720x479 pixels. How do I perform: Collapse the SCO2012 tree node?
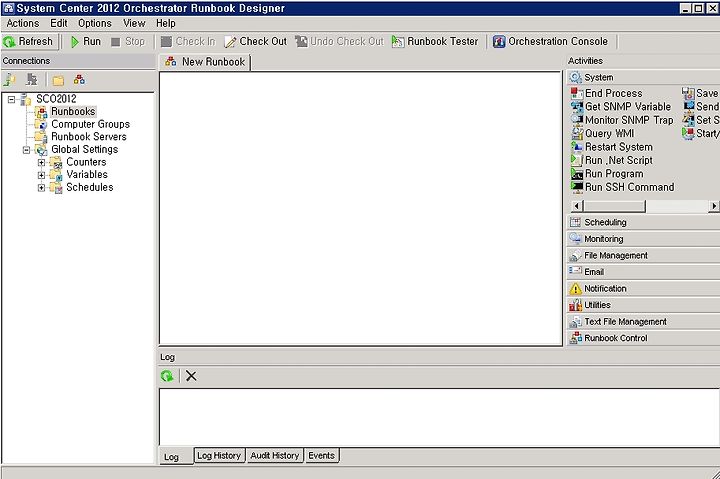click(11, 99)
